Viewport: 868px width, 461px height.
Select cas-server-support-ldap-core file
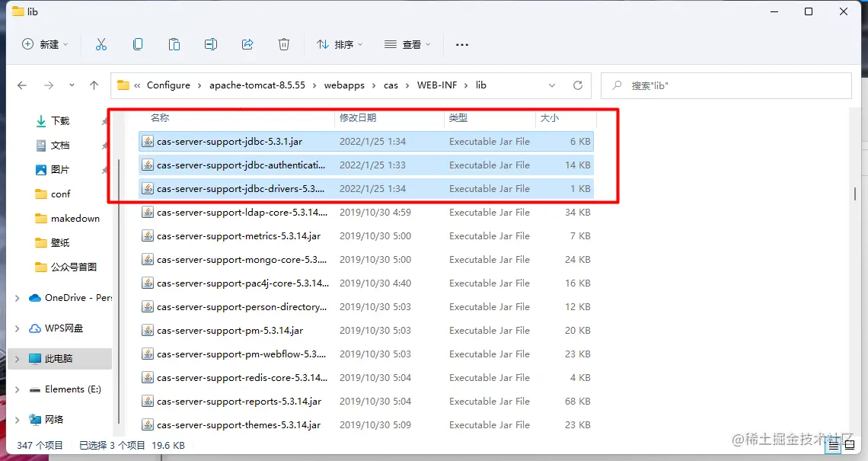pos(366,213)
